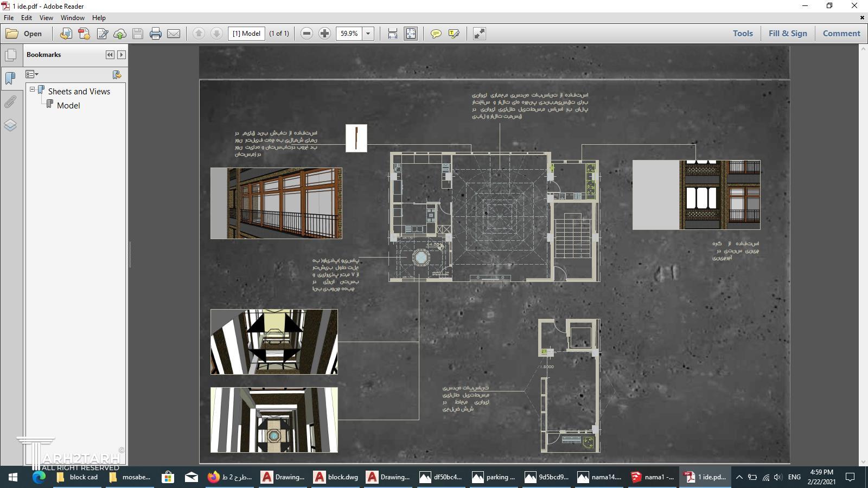Open the Window menu
The height and width of the screenshot is (488, 868).
tap(72, 18)
